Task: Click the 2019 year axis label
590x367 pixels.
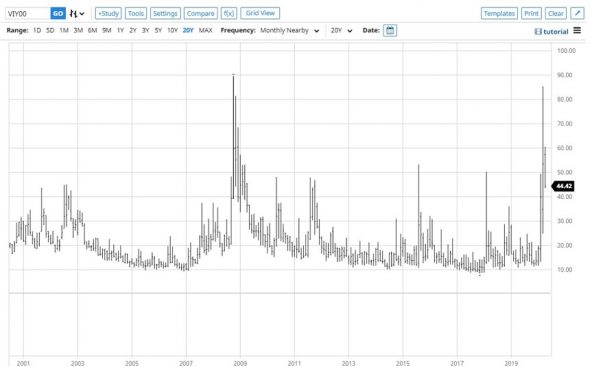Action: pos(511,363)
